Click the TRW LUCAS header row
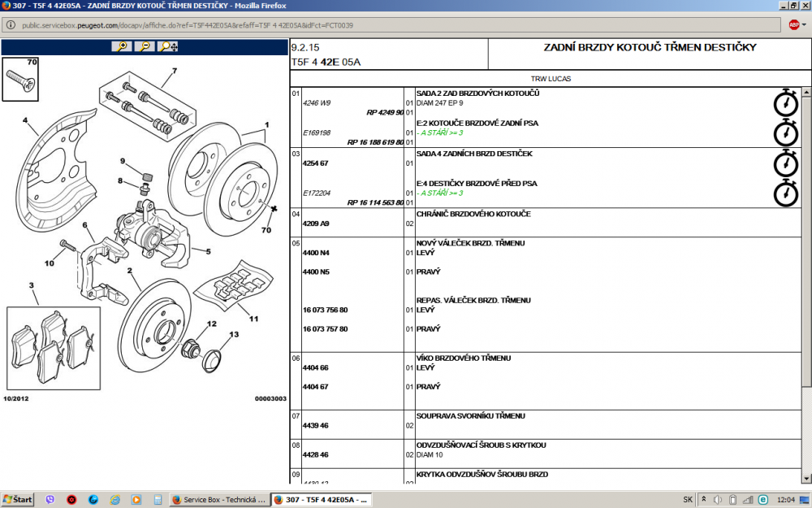The width and height of the screenshot is (812, 508). [551, 79]
